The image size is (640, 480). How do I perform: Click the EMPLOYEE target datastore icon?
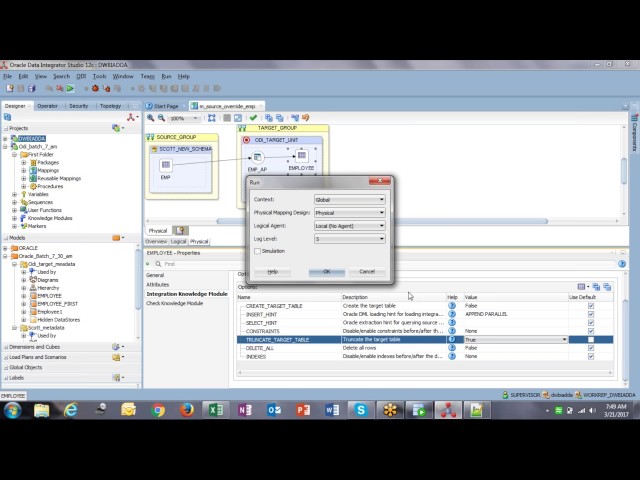(x=302, y=155)
